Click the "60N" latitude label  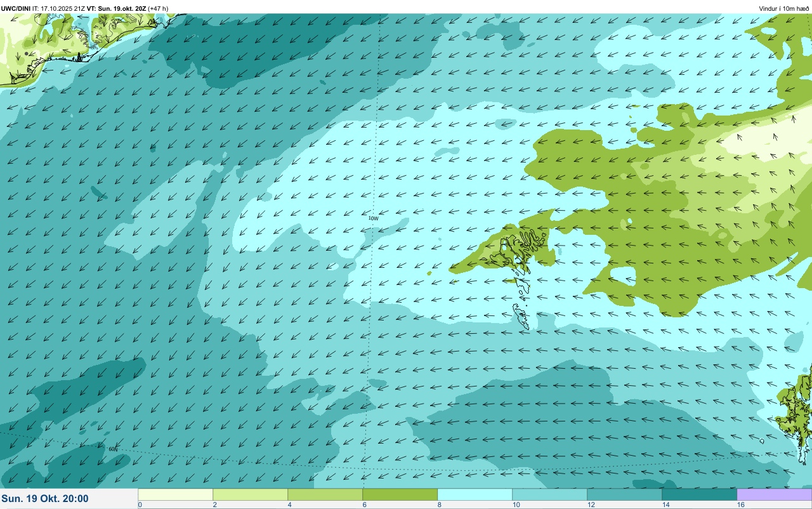[113, 449]
